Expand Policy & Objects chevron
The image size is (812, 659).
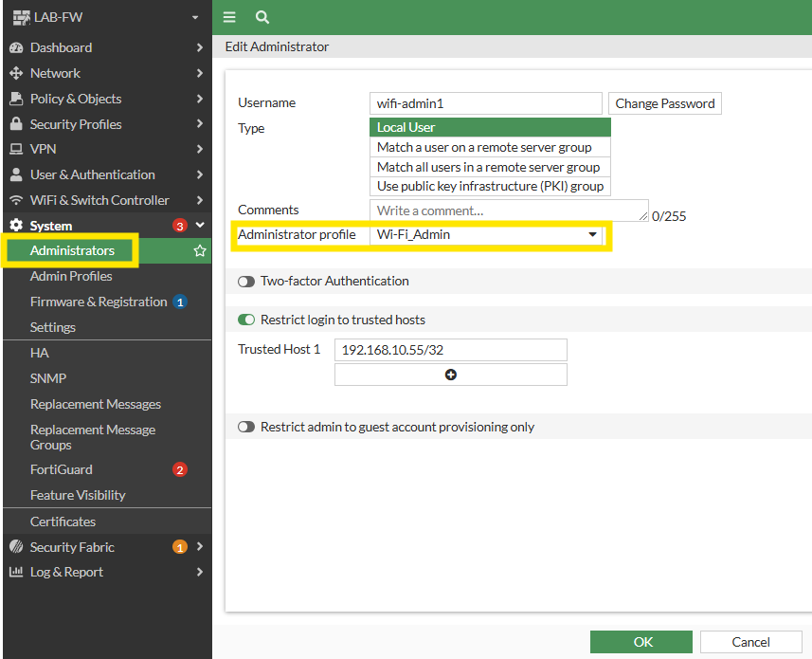pos(200,99)
